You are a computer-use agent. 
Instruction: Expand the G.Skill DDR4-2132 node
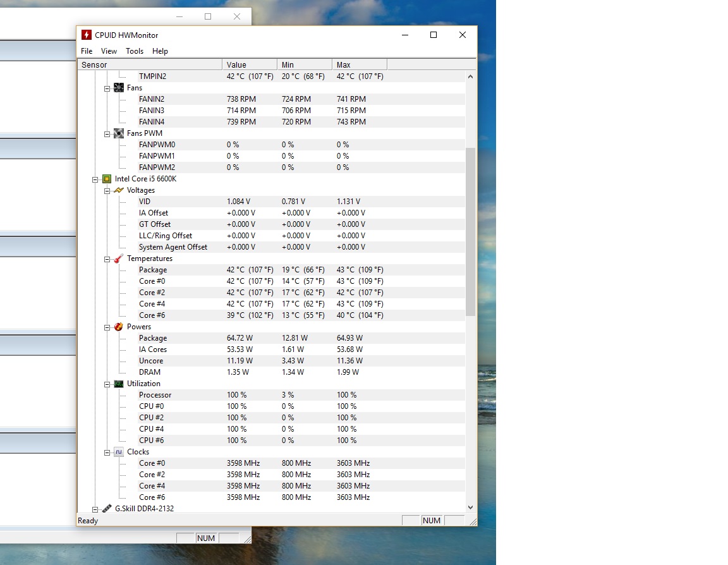click(95, 509)
